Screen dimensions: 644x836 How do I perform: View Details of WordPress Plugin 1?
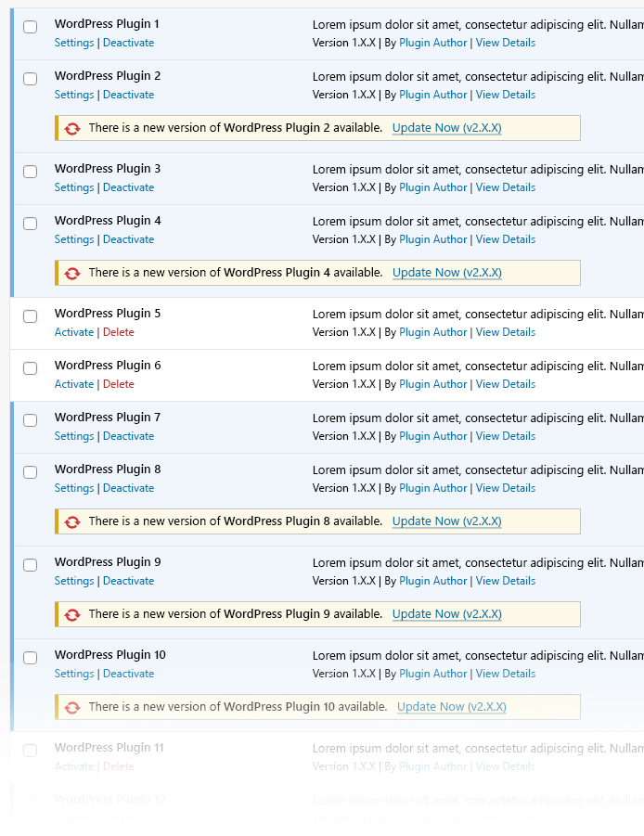point(506,43)
